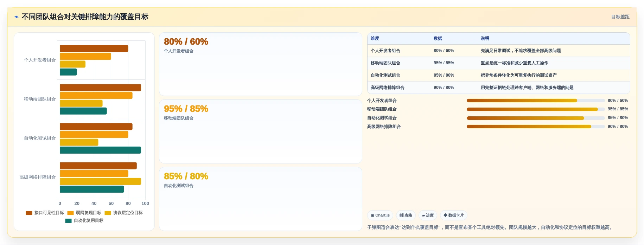
Task: Click the 高级网络排障组合 progress bar
Action: click(536, 127)
